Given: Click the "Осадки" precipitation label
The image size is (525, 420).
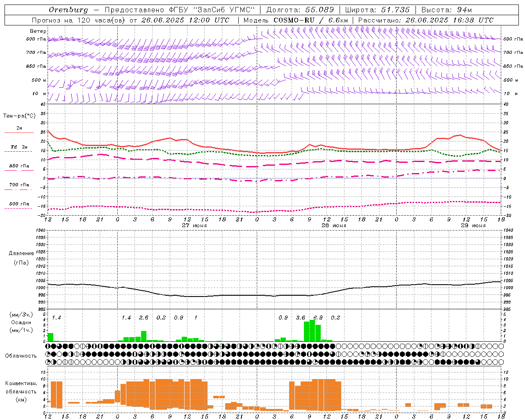Looking at the screenshot, I should [x=21, y=322].
